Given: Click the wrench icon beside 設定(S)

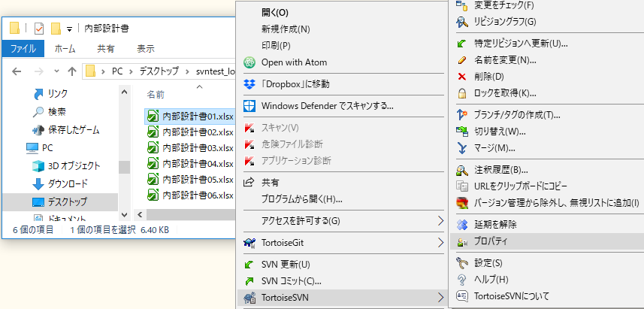Looking at the screenshot, I should click(x=462, y=262).
